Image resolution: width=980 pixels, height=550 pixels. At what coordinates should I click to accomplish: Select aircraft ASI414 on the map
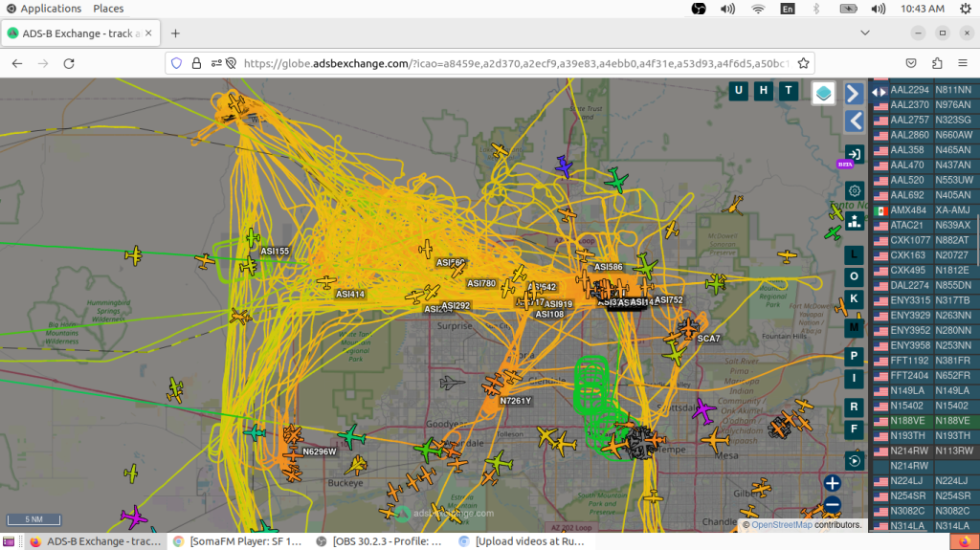[x=325, y=282]
